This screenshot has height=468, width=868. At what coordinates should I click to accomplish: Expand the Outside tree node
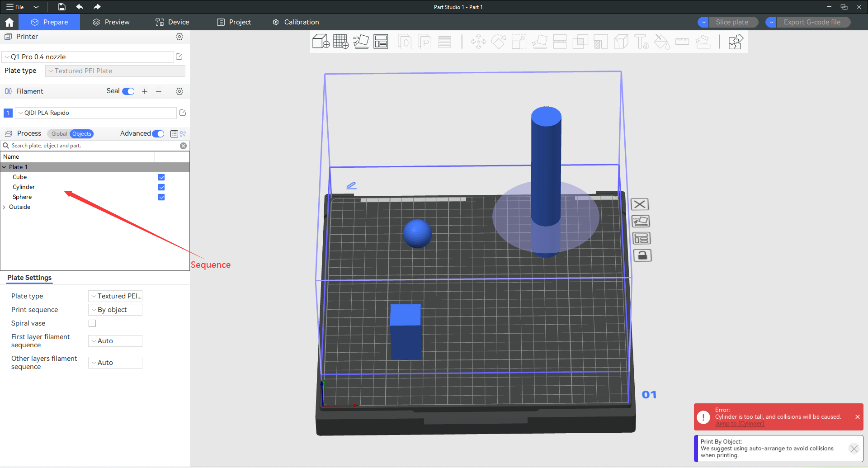coord(5,207)
